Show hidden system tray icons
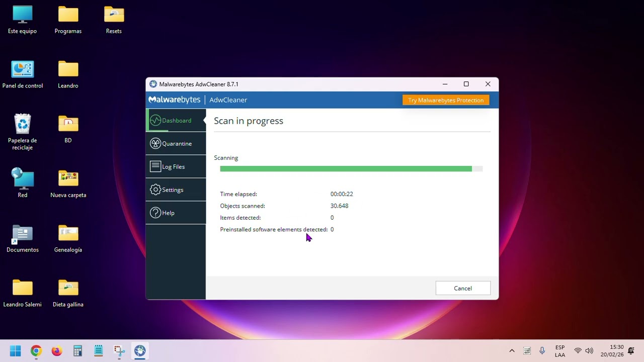Screen dimensions: 644x362 point(512,351)
